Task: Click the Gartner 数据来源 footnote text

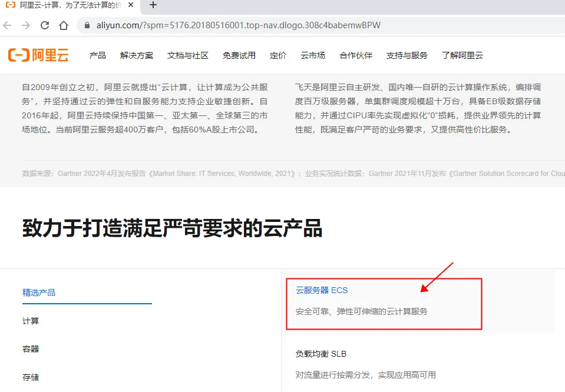Action: tap(293, 174)
